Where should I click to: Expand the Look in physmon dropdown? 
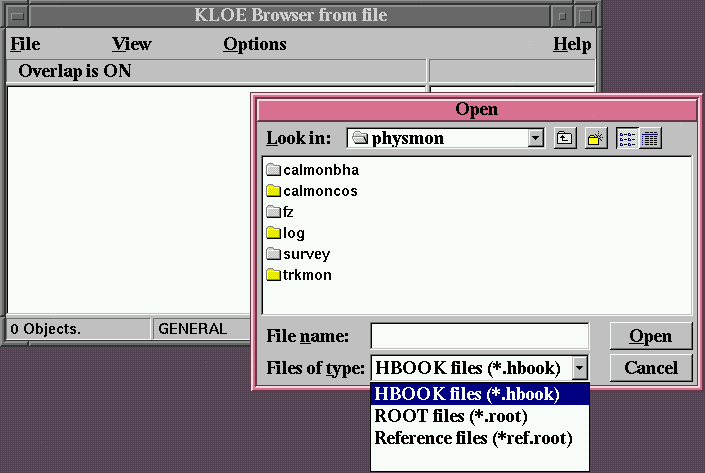pos(535,138)
